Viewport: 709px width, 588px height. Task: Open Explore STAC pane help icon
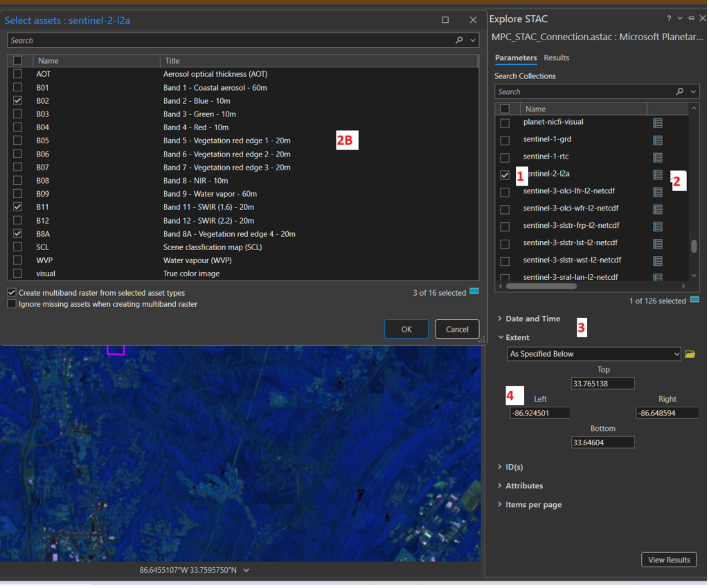tap(669, 19)
